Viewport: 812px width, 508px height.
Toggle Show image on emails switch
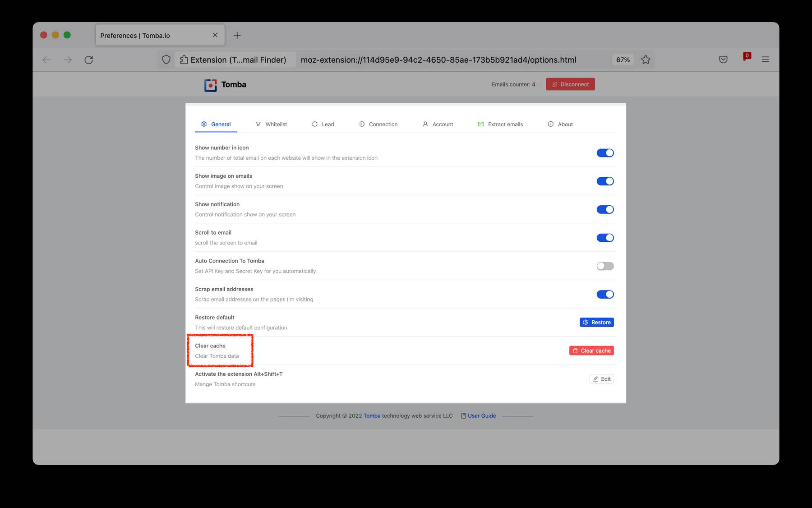[x=605, y=181]
